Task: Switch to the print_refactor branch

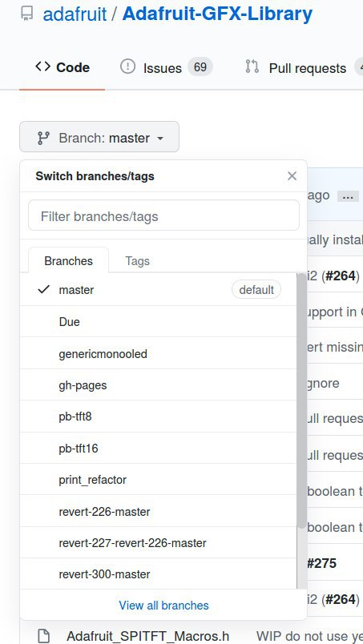Action: pyautogui.click(x=158, y=480)
